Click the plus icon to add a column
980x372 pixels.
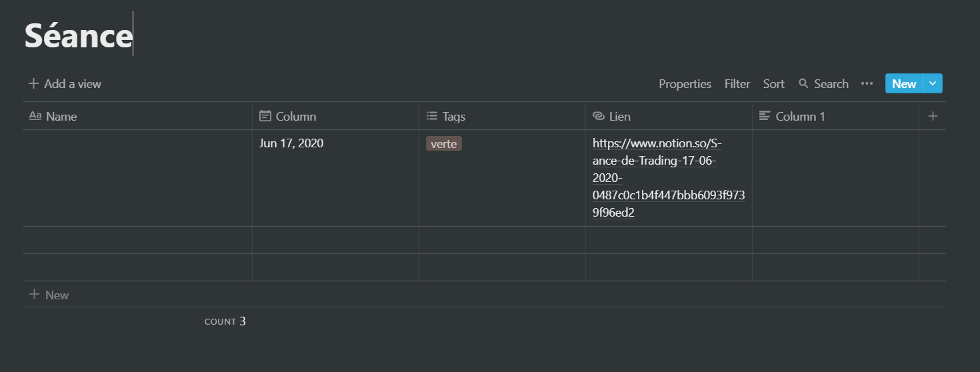pyautogui.click(x=933, y=116)
